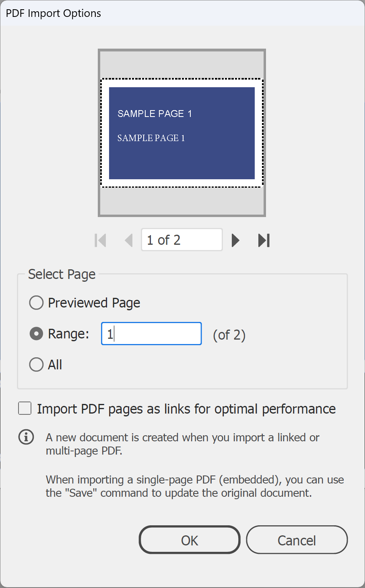Click the Cancel button
The image size is (365, 588).
click(x=297, y=540)
